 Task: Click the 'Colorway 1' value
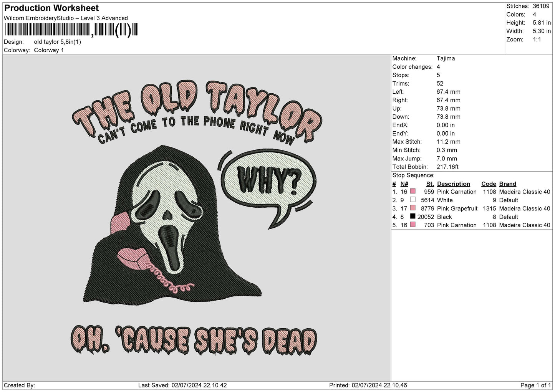tap(49, 50)
